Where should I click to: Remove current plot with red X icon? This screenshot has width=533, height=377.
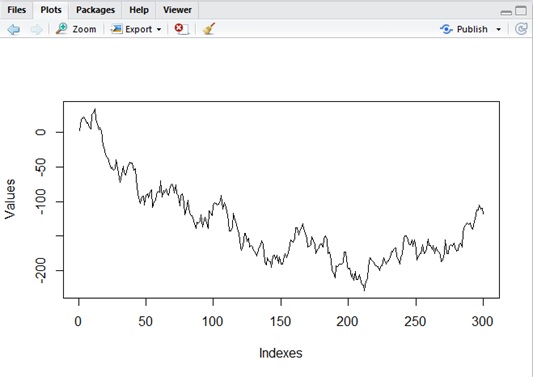182,29
